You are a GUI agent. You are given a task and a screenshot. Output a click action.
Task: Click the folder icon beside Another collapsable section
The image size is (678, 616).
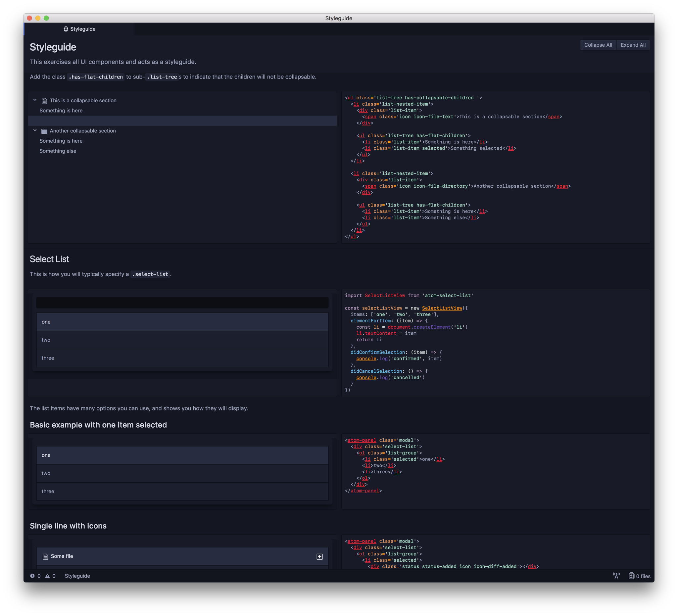click(44, 131)
